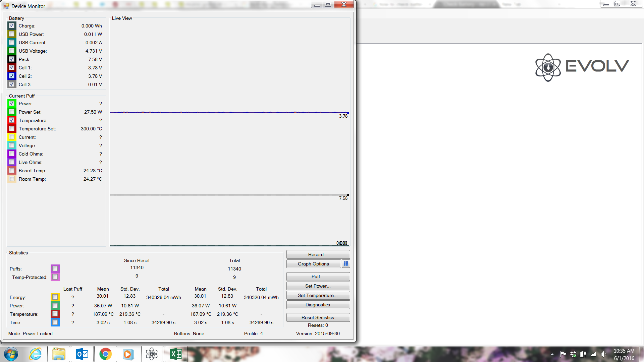
Task: Click the pause graph button
Action: (x=346, y=264)
